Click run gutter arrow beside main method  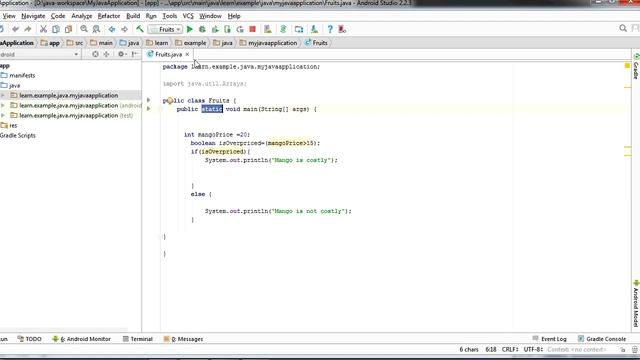pos(149,109)
